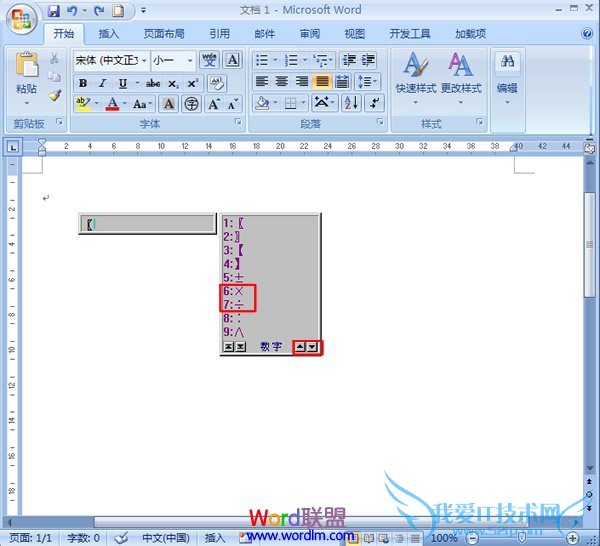The image size is (600, 546).
Task: Click the Sort icon in paragraph group
Action: (x=351, y=103)
